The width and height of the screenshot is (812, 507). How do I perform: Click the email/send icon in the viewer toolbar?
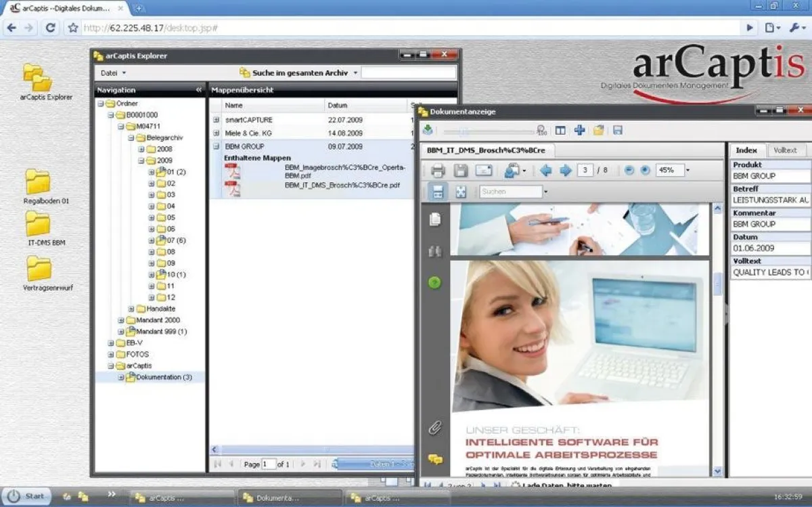click(x=482, y=171)
